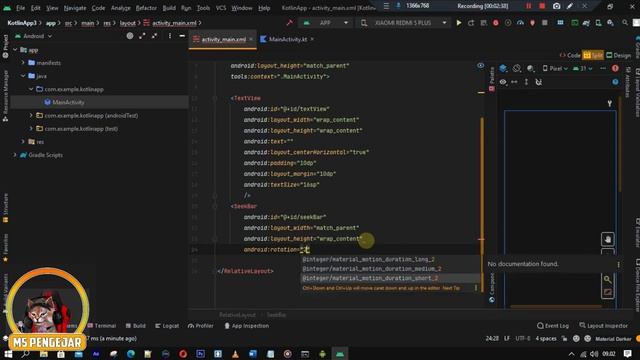Toggle the editor eye icon near code

pos(480,65)
